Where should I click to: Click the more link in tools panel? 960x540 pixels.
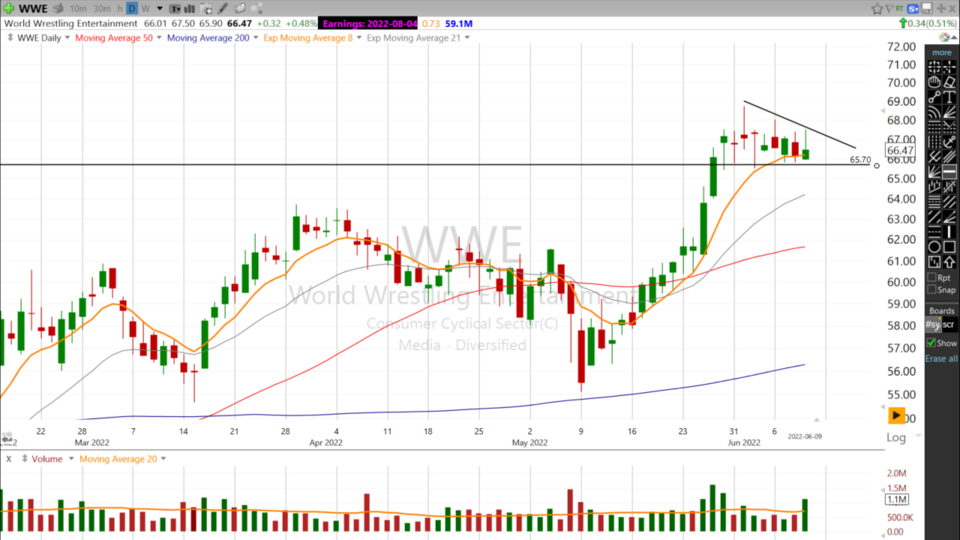coord(942,53)
